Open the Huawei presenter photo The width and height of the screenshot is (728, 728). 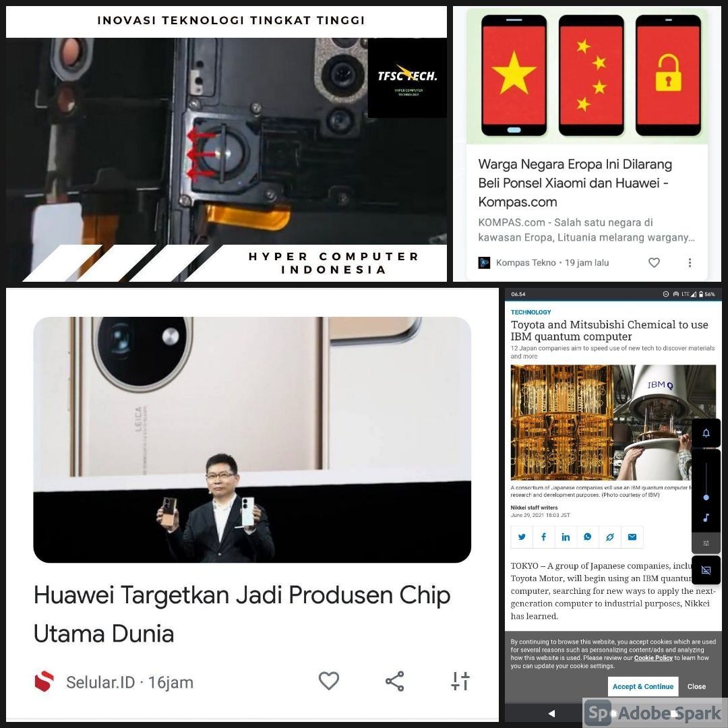click(252, 439)
